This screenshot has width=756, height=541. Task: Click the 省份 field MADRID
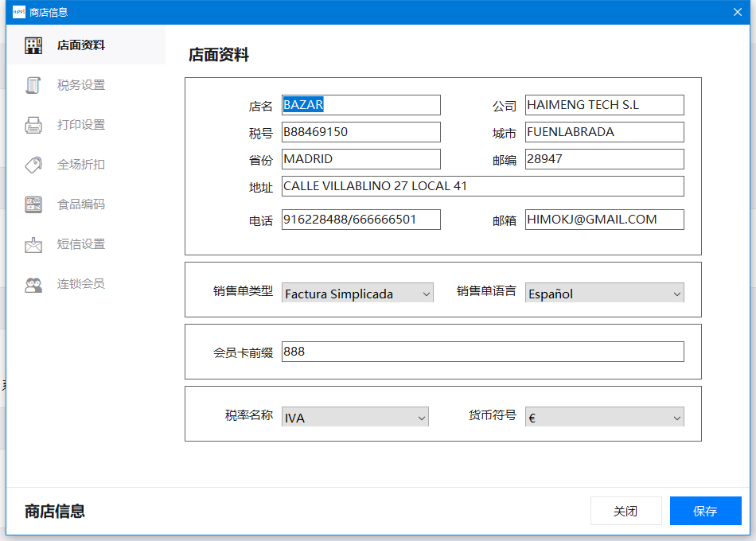pos(360,159)
